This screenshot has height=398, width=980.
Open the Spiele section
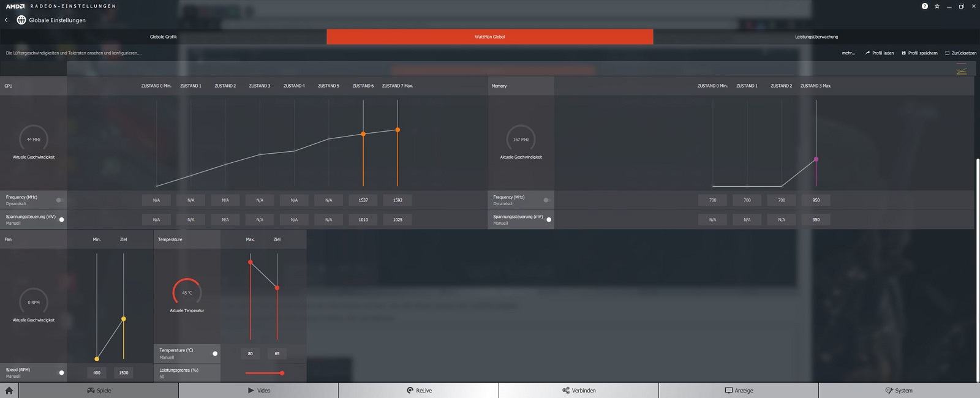(99, 391)
